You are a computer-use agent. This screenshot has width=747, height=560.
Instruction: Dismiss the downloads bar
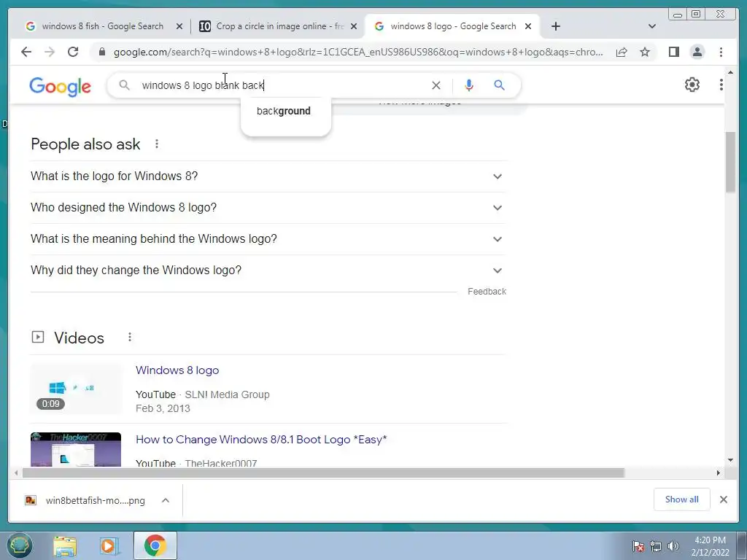[x=724, y=499]
